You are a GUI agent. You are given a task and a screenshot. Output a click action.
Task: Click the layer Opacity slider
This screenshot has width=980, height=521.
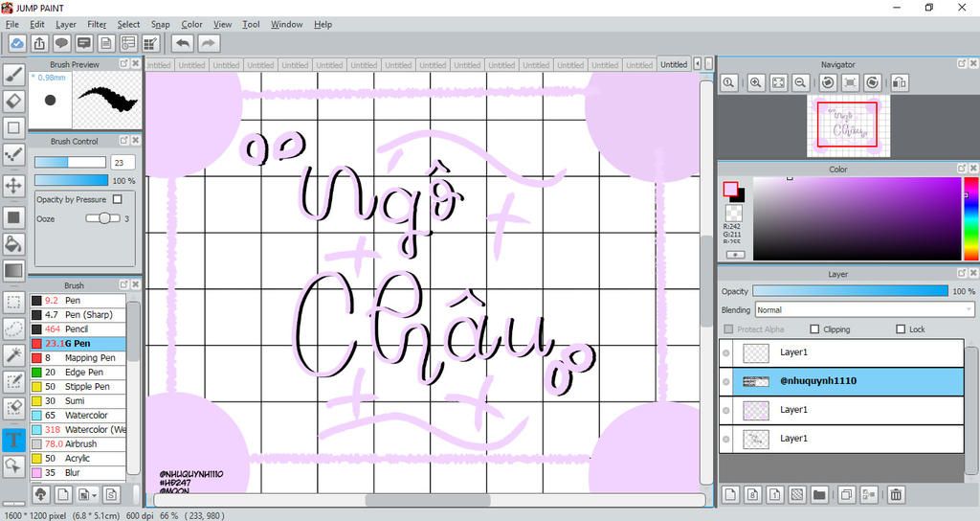coord(851,291)
